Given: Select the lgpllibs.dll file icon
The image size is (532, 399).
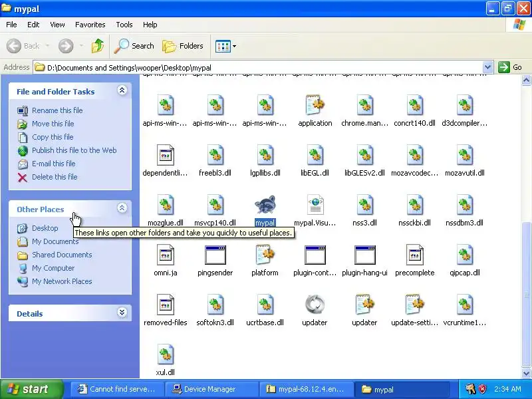Looking at the screenshot, I should click(265, 155).
